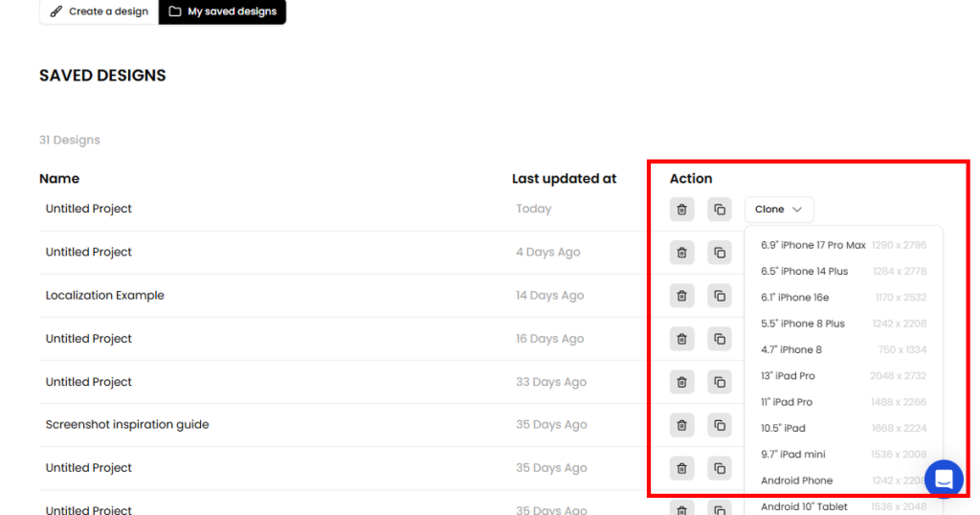Choose 9.7" iPad mini size
The image size is (980, 515).
(843, 455)
